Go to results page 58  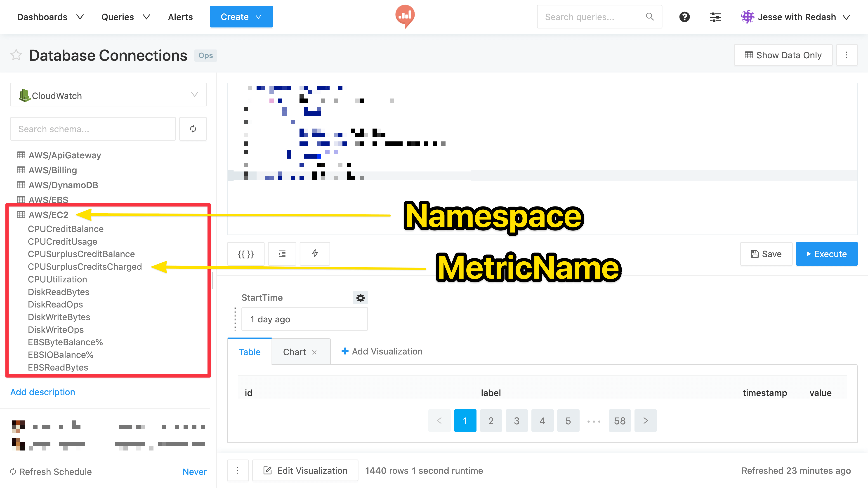coord(619,420)
